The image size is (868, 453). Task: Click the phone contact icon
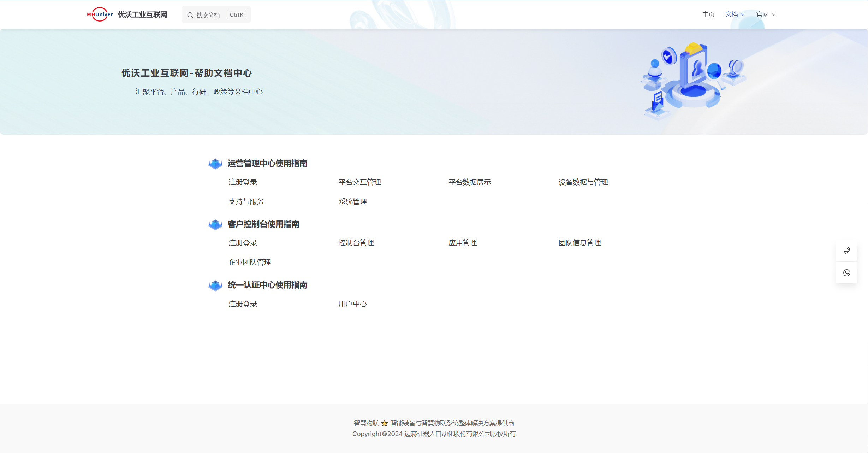(x=846, y=251)
